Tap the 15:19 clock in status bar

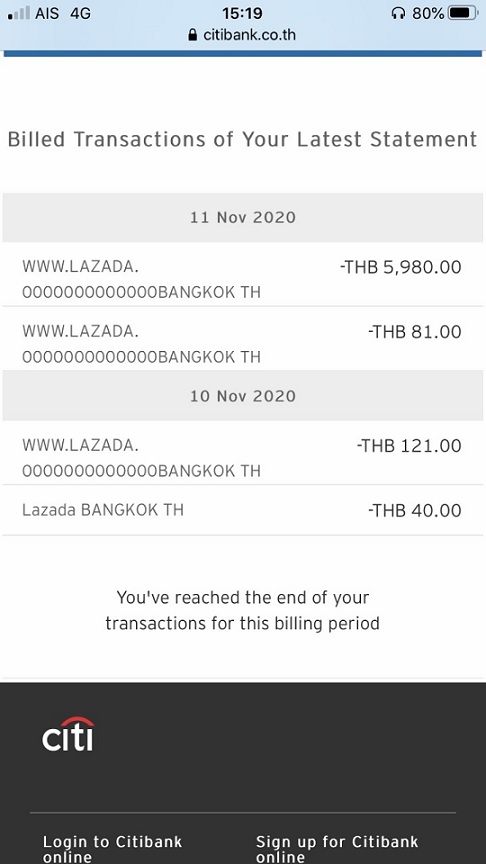coord(242,13)
